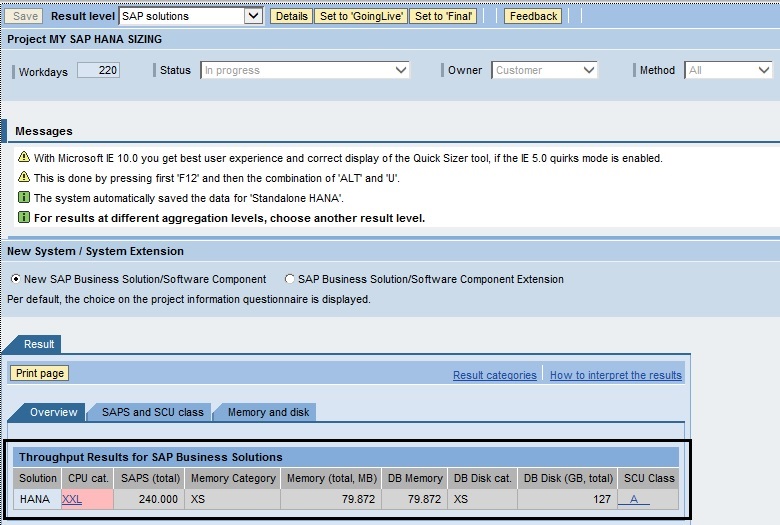The image size is (780, 525).
Task: Click the Memory Category column header
Action: 232,478
